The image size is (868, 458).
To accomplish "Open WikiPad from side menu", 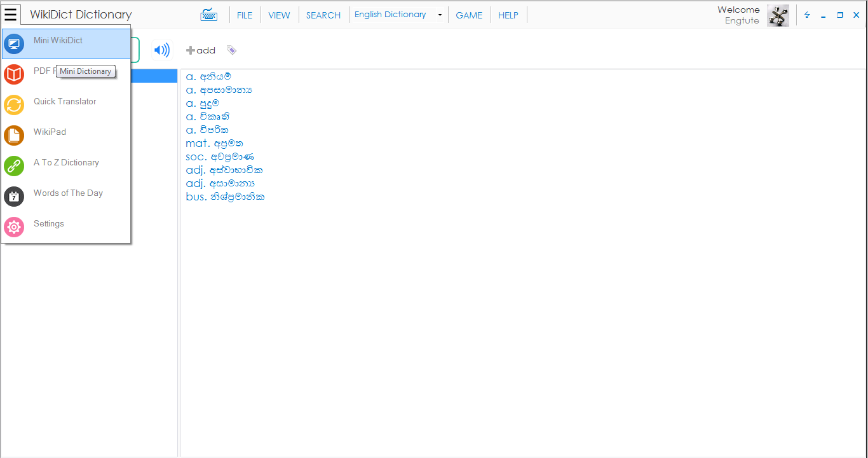I will point(67,135).
